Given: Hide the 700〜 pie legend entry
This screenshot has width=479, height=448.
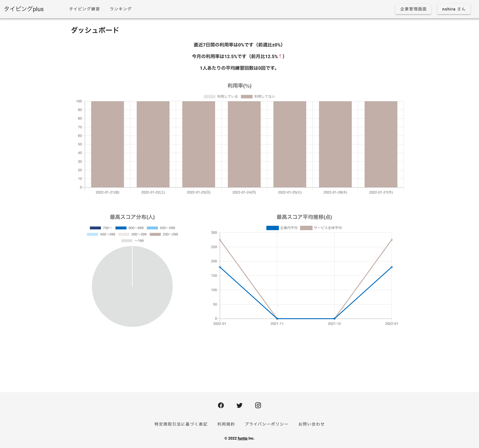Looking at the screenshot, I should pyautogui.click(x=95, y=228).
